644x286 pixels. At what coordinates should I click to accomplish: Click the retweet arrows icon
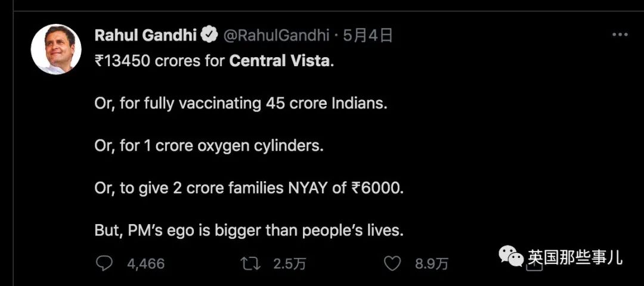(250, 263)
